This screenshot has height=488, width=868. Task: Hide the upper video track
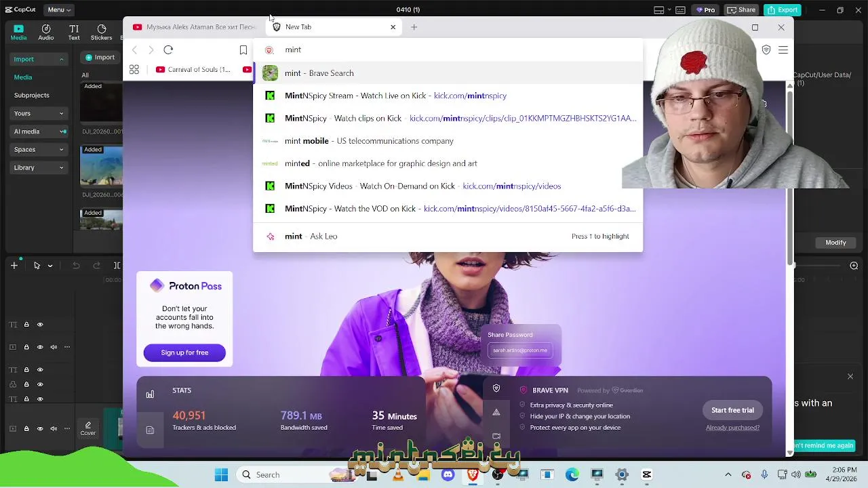39,347
